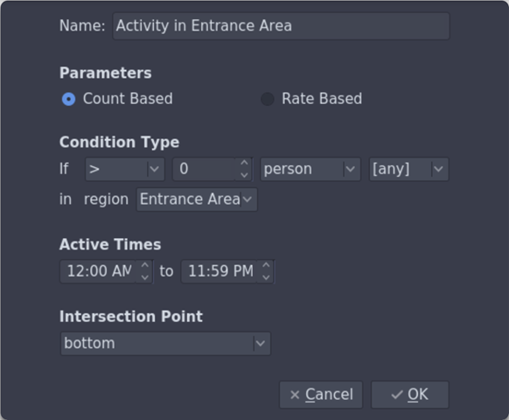Click the down arrow on the 11:59 PM end time
Image resolution: width=509 pixels, height=420 pixels.
266,277
